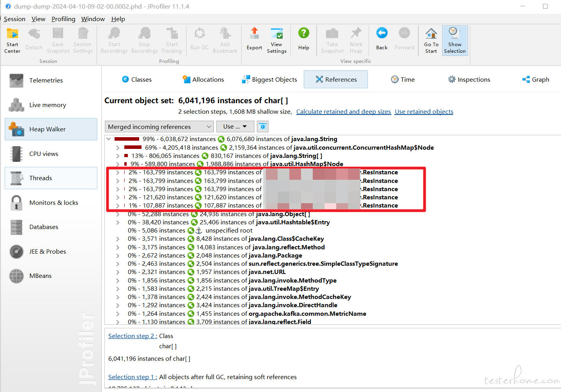Click the Take Snapshot camera icon
This screenshot has width=561, height=392.
pos(332,40)
